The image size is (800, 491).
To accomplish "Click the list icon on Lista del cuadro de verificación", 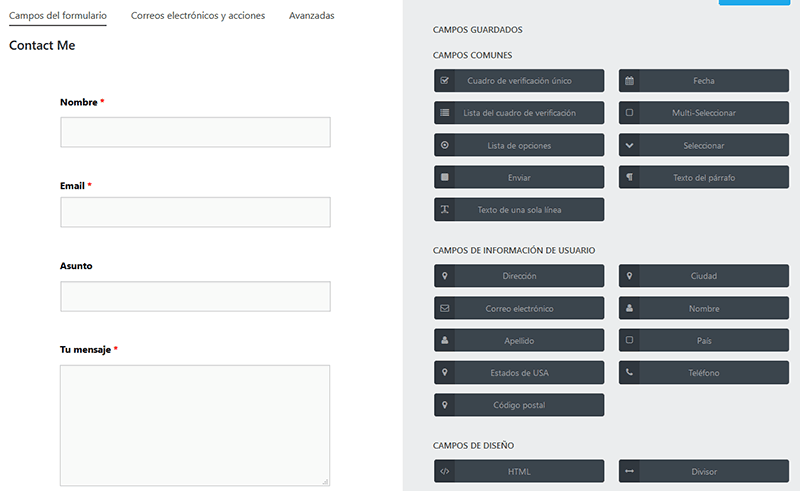I will [444, 113].
